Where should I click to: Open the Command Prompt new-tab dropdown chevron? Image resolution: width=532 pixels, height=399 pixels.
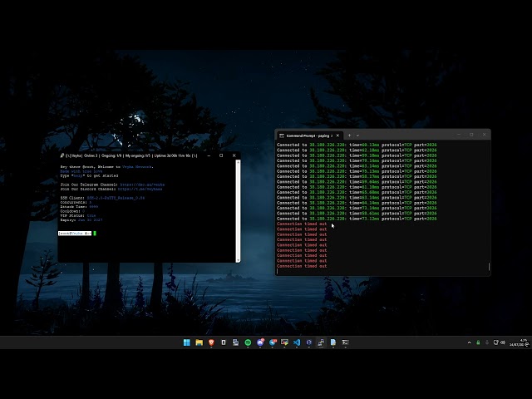(x=357, y=135)
